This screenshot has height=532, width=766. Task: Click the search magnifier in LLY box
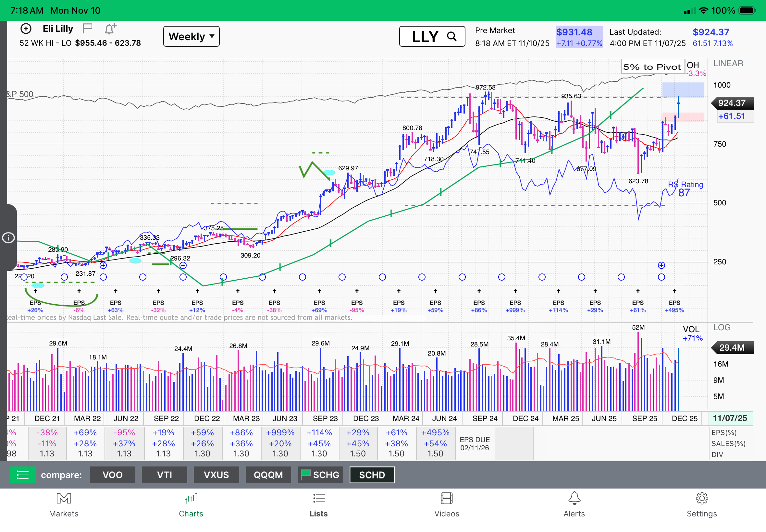pos(451,36)
